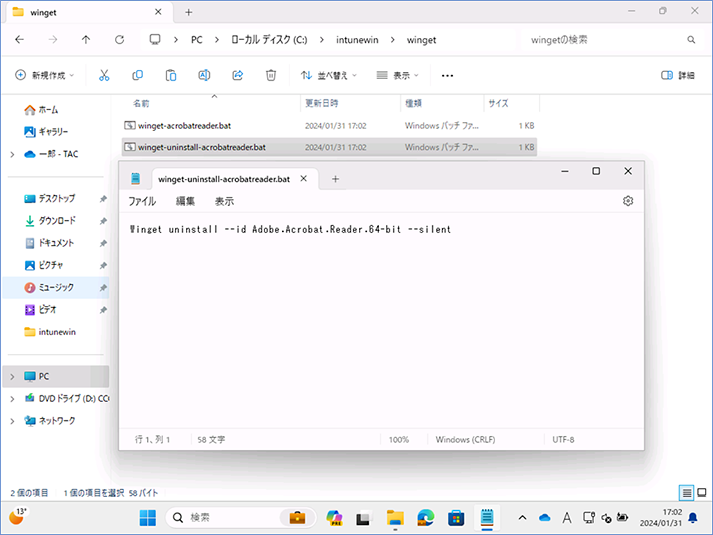713x535 pixels.
Task: Click the Delete trash icon in Explorer toolbar
Action: [271, 75]
